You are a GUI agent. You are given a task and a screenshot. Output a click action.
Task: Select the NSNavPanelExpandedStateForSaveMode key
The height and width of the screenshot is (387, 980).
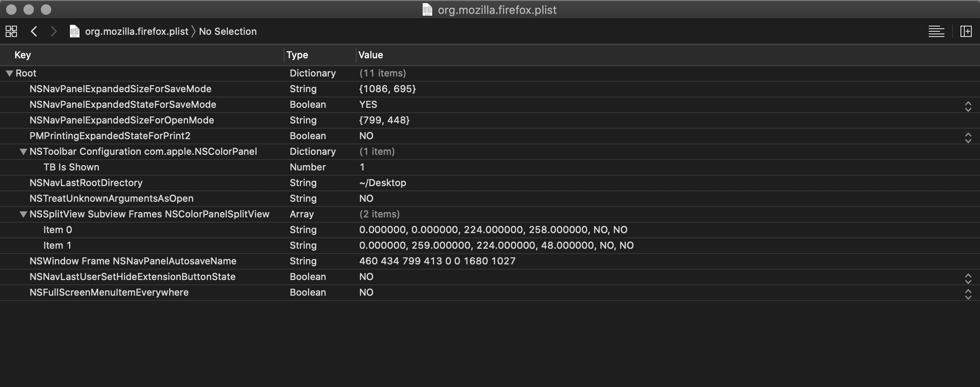tap(123, 104)
